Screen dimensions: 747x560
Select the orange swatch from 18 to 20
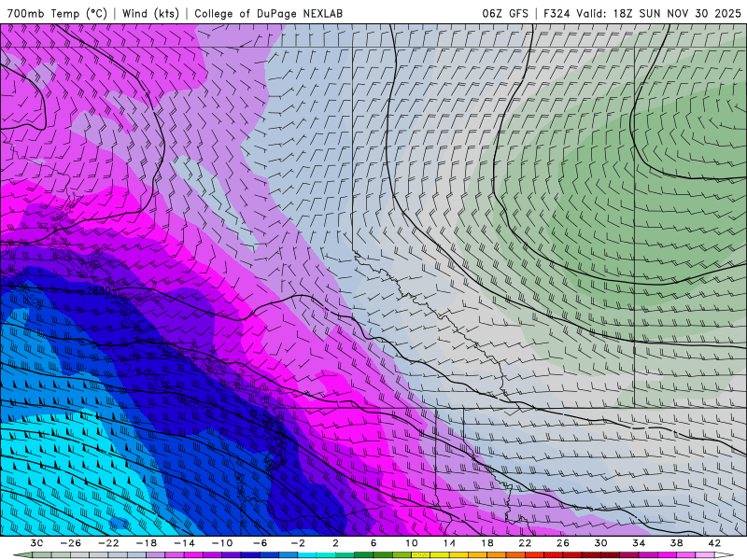[497, 555]
